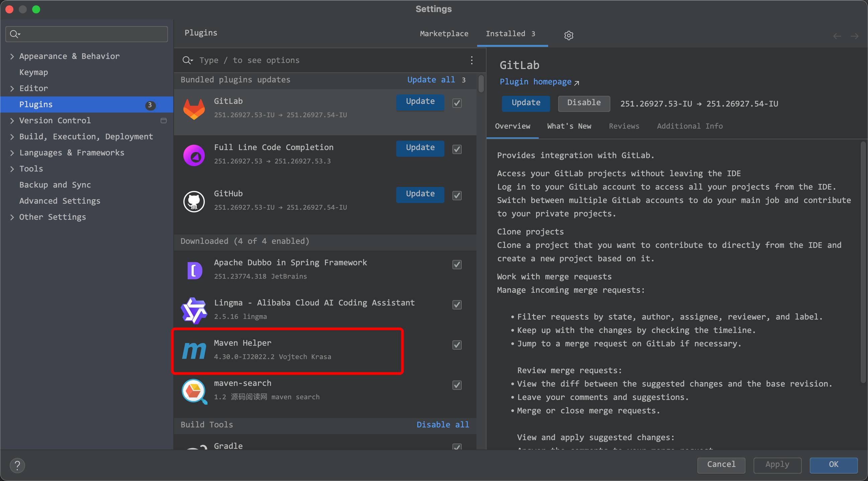Update the GitLab plugin in the list
Screen dimensions: 868x481
click(420, 101)
